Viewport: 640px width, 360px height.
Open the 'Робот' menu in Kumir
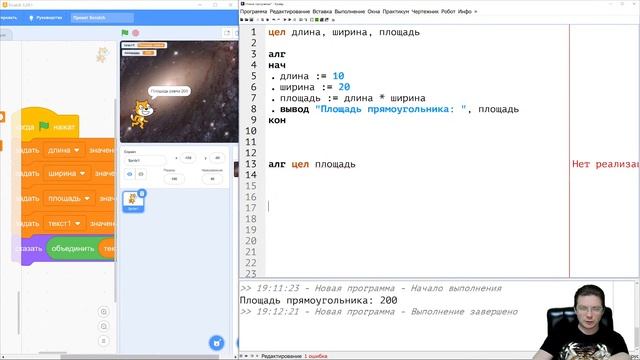(448, 11)
